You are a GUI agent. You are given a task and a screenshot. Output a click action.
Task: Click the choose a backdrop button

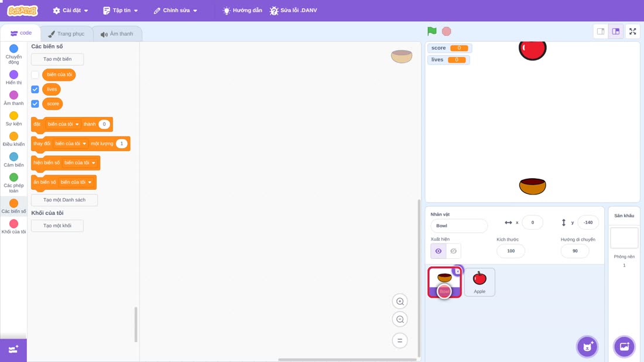pyautogui.click(x=624, y=346)
